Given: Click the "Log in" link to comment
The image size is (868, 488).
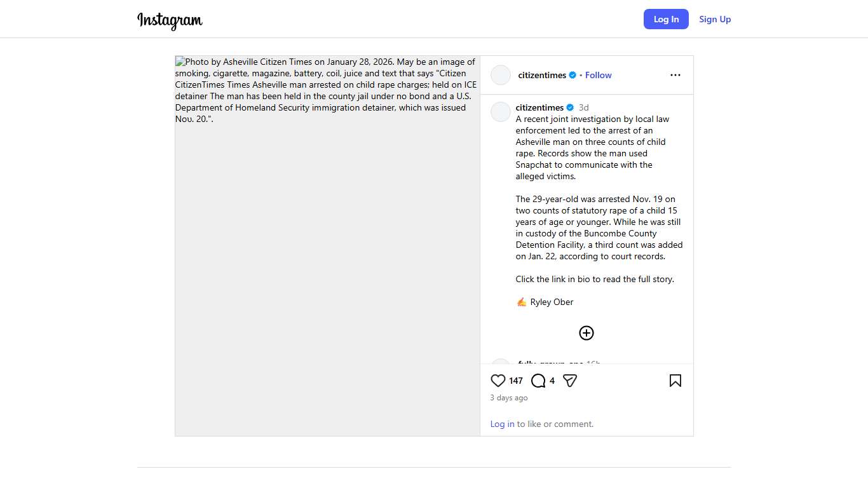Looking at the screenshot, I should tap(502, 424).
